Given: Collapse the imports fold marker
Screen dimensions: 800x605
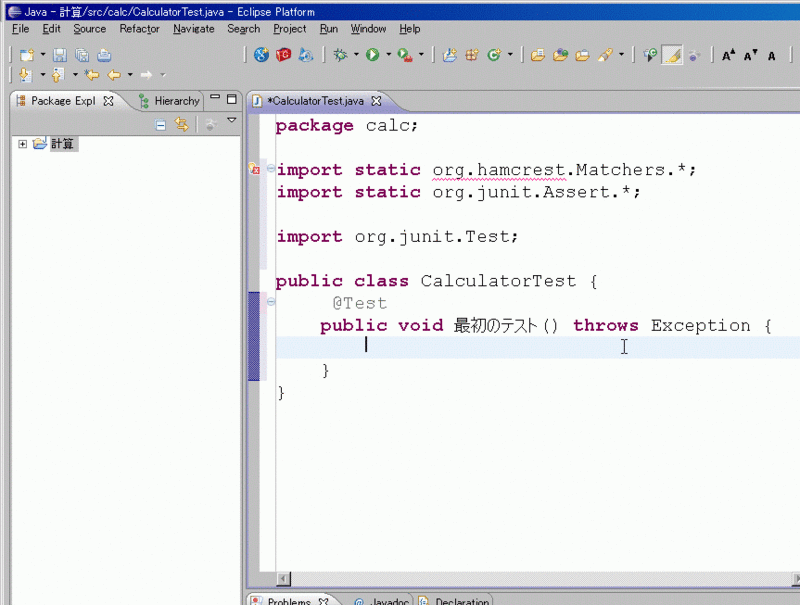Looking at the screenshot, I should (271, 168).
